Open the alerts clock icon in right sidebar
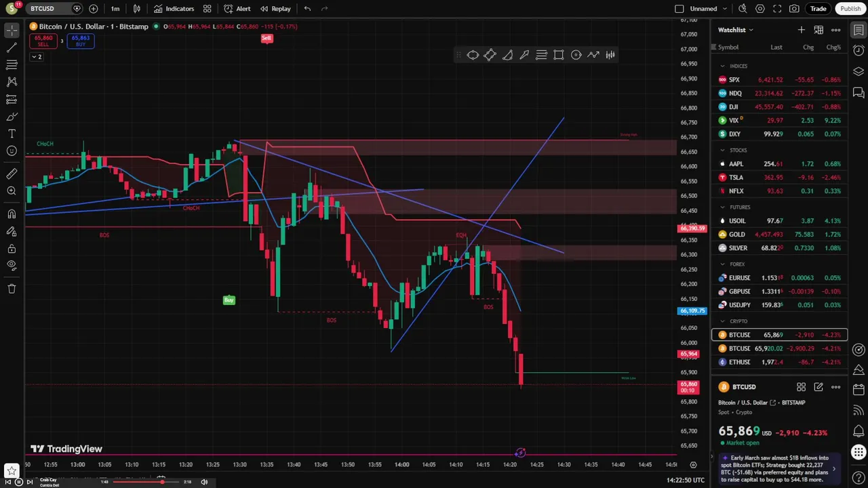Image resolution: width=868 pixels, height=488 pixels. click(x=859, y=51)
